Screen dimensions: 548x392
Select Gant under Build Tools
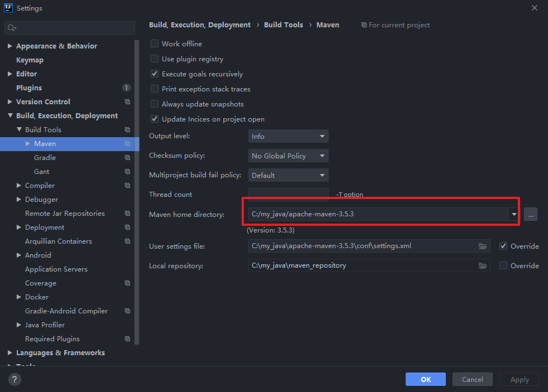(42, 172)
